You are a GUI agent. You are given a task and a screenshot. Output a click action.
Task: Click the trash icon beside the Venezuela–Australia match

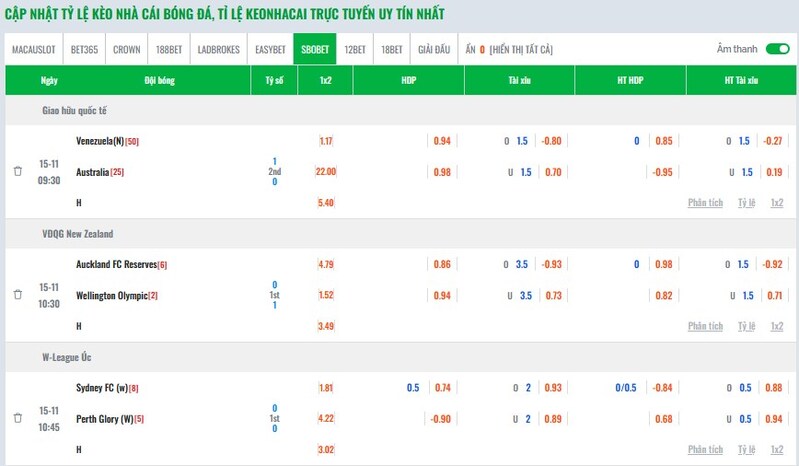(x=17, y=172)
